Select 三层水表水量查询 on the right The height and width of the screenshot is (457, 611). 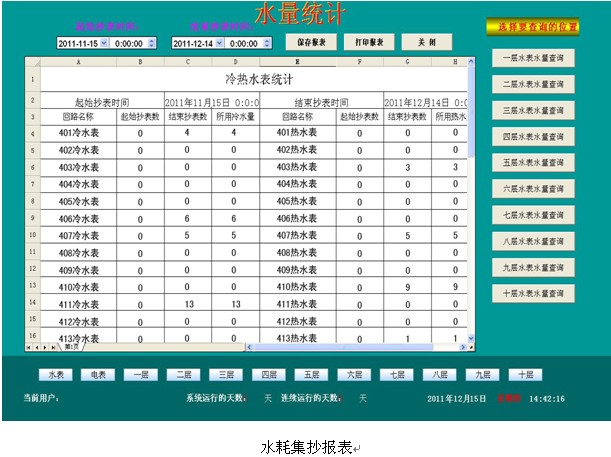pyautogui.click(x=533, y=110)
